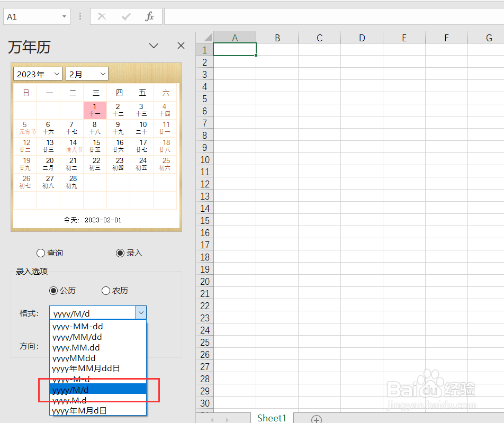Select column C header
The width and height of the screenshot is (504, 423).
tap(320, 38)
